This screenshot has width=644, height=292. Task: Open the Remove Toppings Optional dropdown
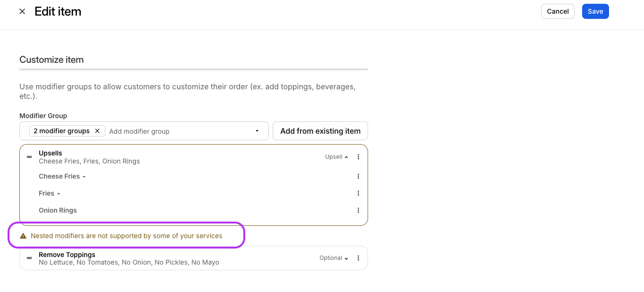click(x=334, y=258)
